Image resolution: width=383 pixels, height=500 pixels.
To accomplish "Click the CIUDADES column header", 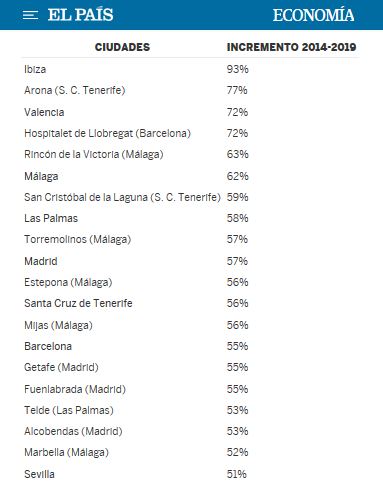I will pyautogui.click(x=122, y=47).
